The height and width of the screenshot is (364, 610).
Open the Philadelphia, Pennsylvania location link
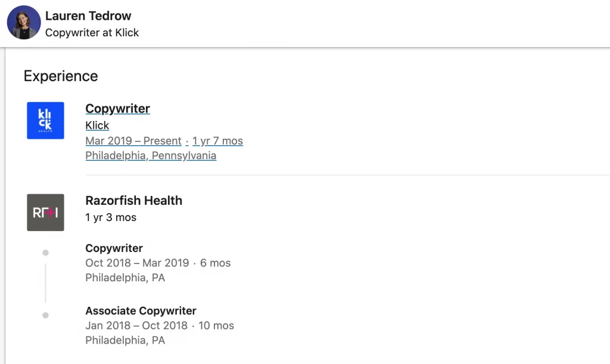[151, 155]
